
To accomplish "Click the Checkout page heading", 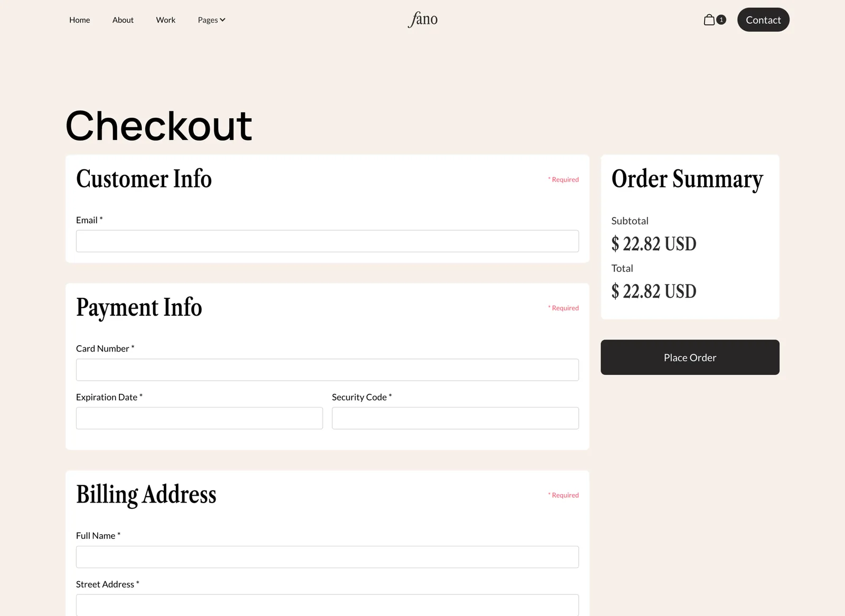I will point(158,126).
